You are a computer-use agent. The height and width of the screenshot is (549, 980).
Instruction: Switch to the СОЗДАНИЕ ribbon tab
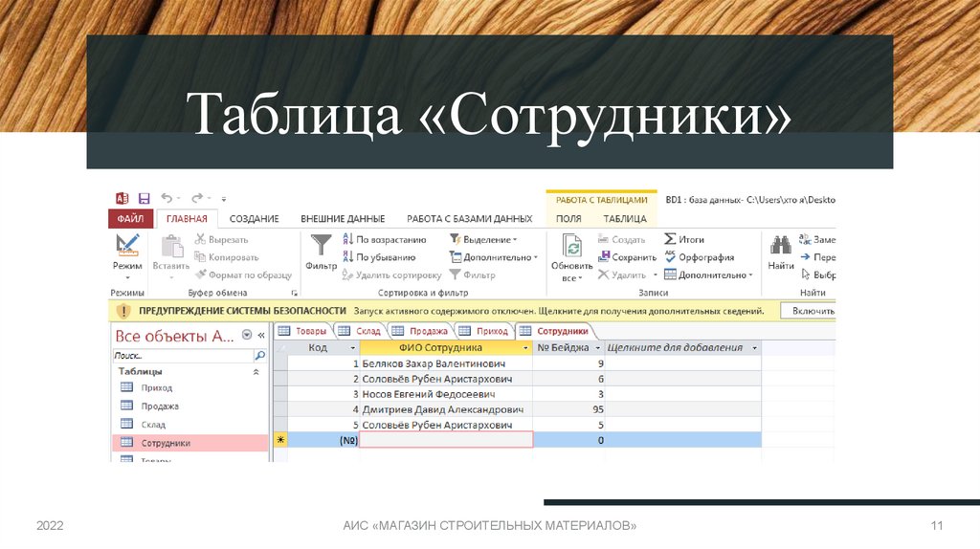click(x=254, y=219)
